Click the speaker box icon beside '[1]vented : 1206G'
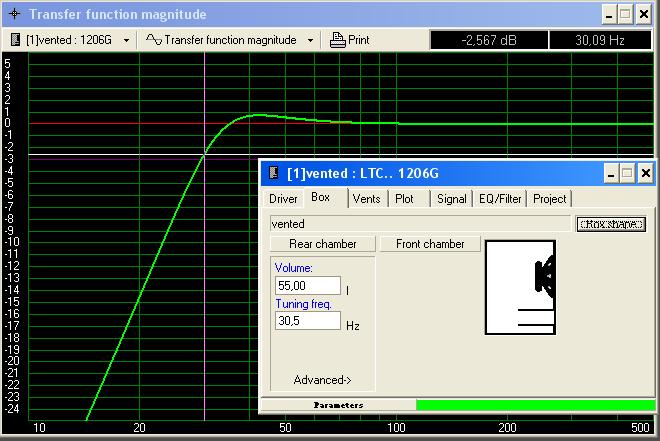660x441 pixels. pos(17,40)
